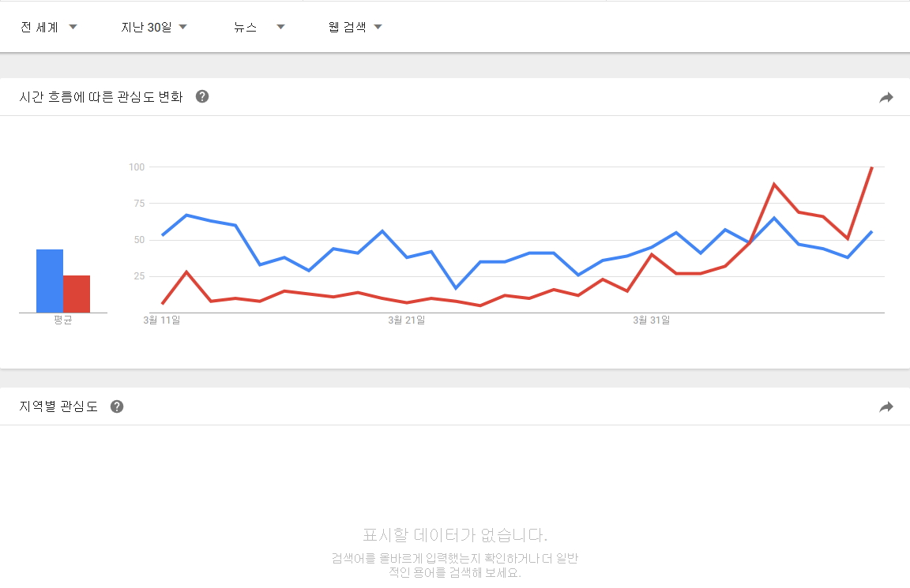This screenshot has width=910, height=588.
Task: Click the 3월 31일 date label
Action: pos(652,320)
